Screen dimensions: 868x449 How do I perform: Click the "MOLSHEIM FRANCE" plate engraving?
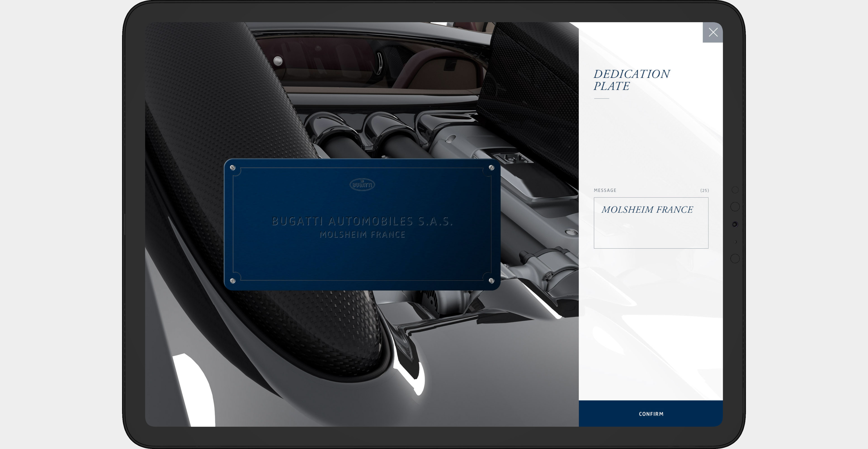(362, 235)
